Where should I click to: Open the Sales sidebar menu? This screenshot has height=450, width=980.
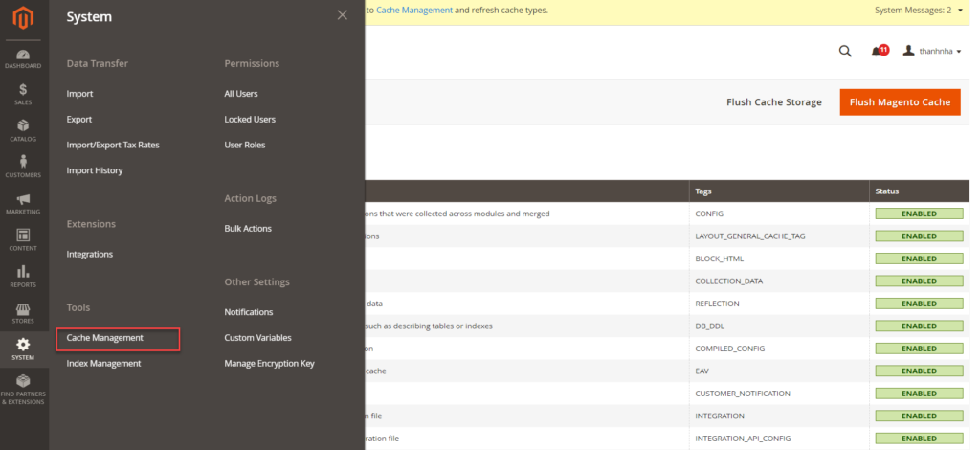[23, 95]
